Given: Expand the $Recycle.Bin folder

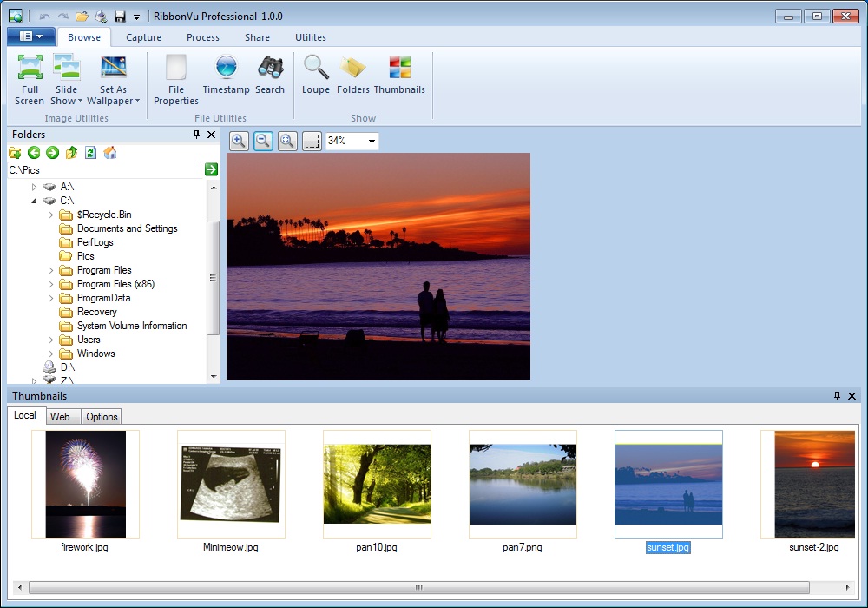Looking at the screenshot, I should click(51, 215).
